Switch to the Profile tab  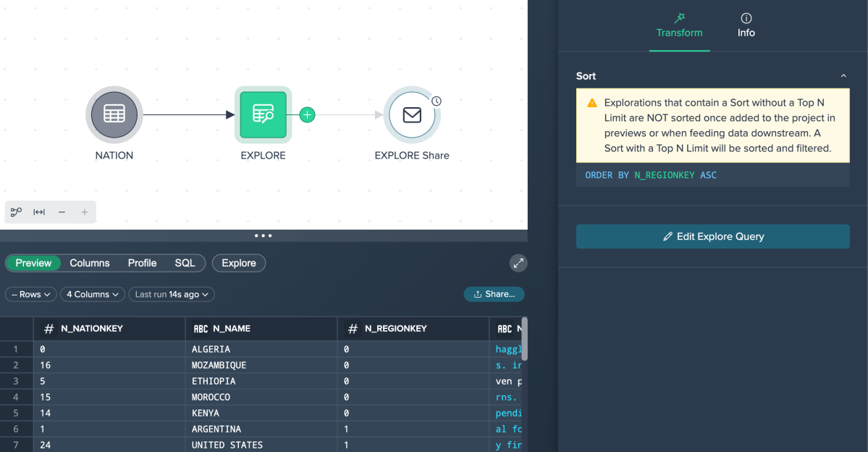pos(143,263)
